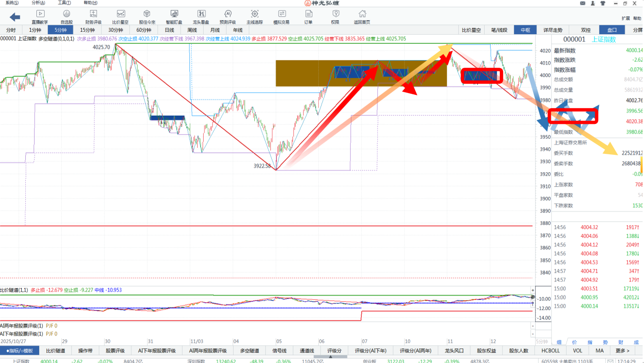The height and width of the screenshot is (363, 644).
Task: Select the 30分钟 period tab
Action: coord(115,30)
